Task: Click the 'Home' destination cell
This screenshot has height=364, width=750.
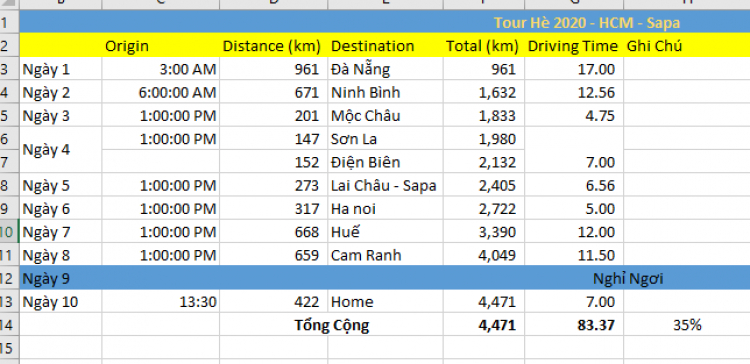Action: pos(386,302)
